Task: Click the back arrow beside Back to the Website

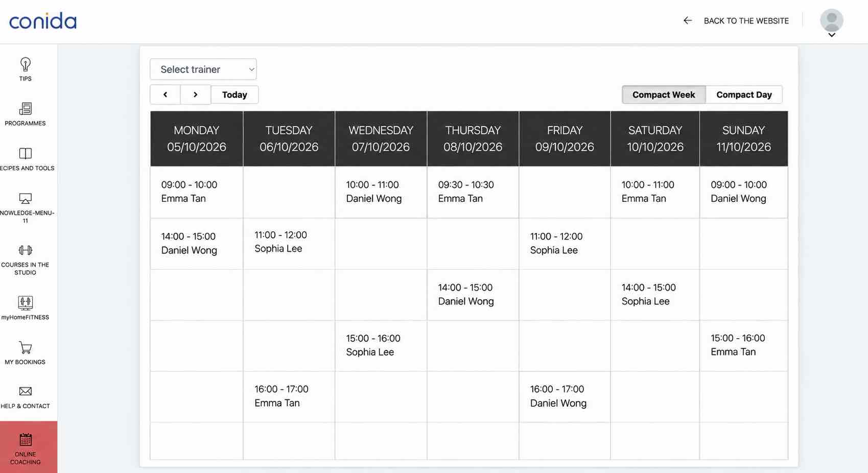Action: click(x=688, y=20)
